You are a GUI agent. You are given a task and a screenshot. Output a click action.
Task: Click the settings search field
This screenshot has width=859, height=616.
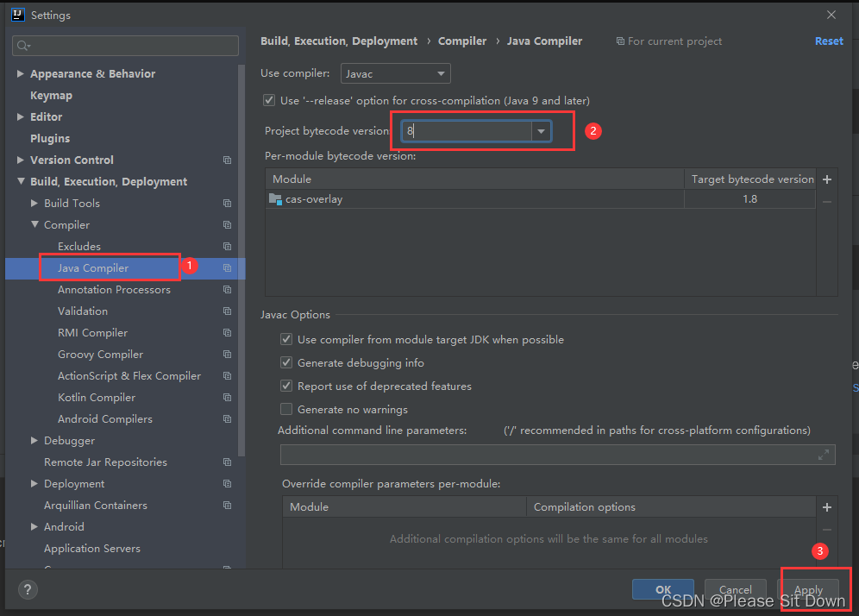click(125, 46)
